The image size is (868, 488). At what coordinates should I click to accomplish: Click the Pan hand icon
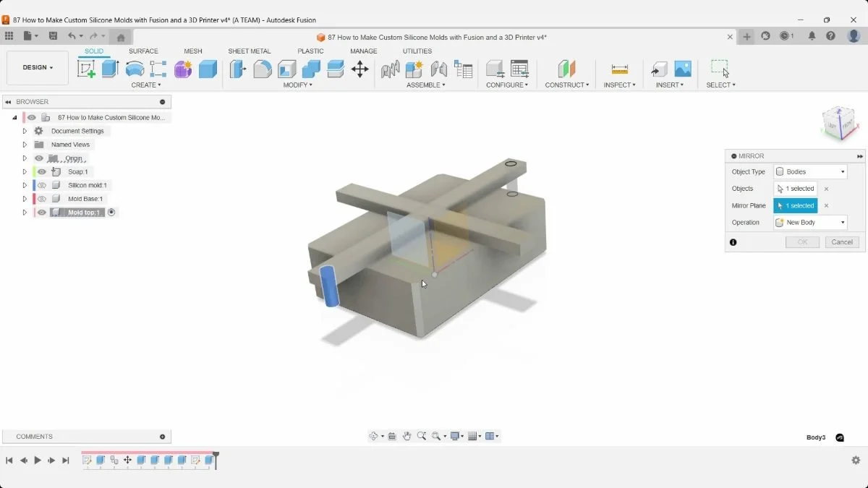(407, 436)
